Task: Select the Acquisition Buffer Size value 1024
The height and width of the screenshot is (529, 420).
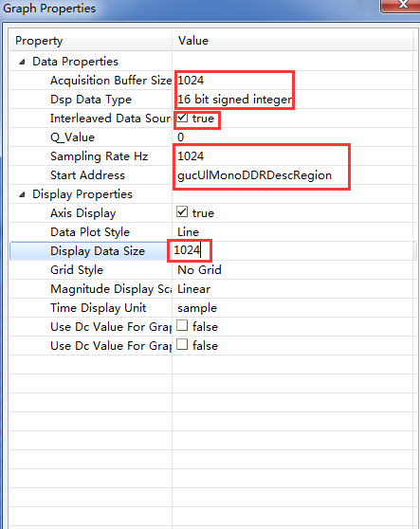Action: pos(191,81)
